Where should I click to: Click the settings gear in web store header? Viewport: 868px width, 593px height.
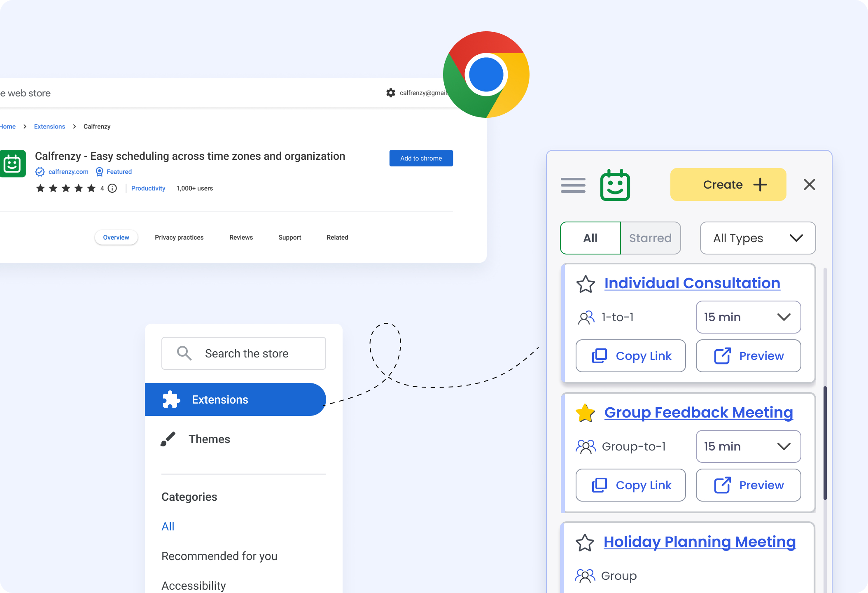coord(390,93)
